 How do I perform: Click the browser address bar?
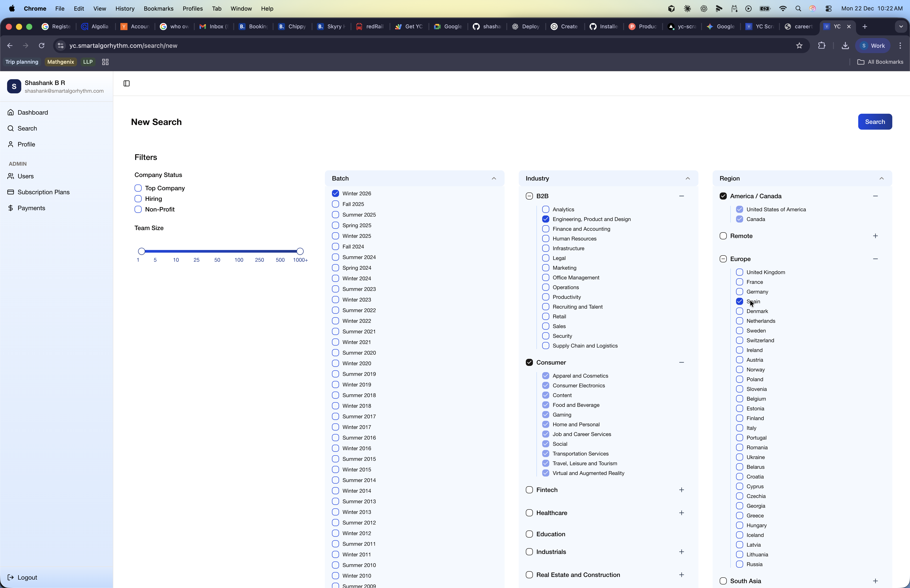coord(229,45)
